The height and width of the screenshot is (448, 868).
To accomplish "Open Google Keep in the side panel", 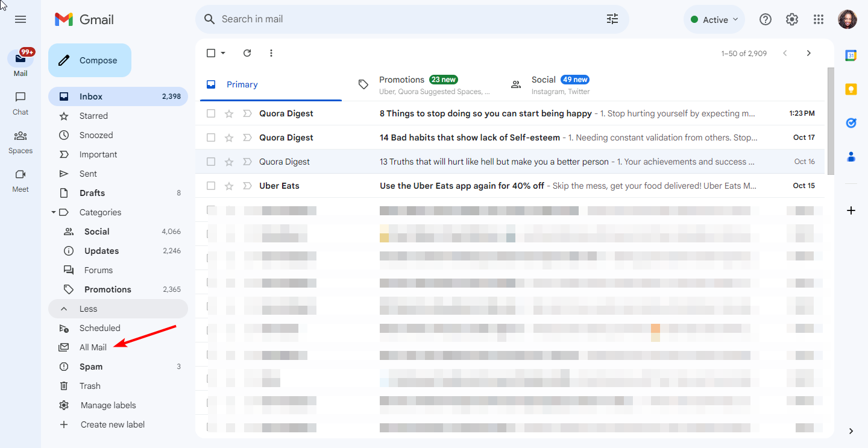I will point(851,89).
